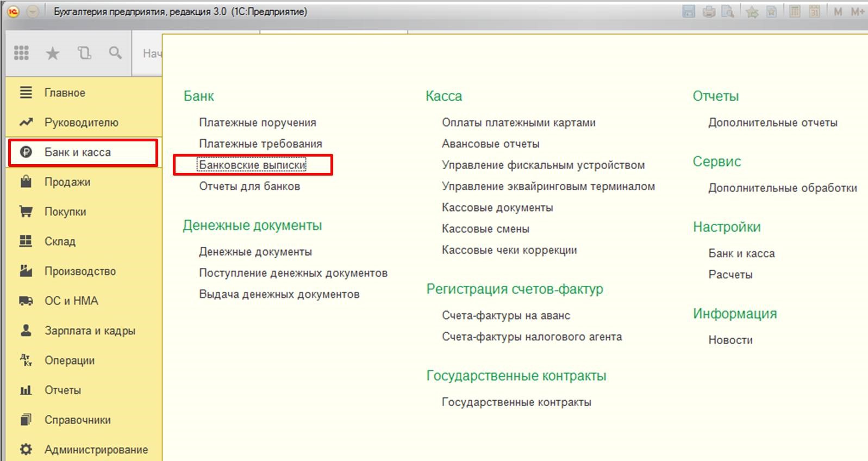This screenshot has height=461, width=868.
Task: Click Авансовые отчеты under Касса
Action: point(490,144)
